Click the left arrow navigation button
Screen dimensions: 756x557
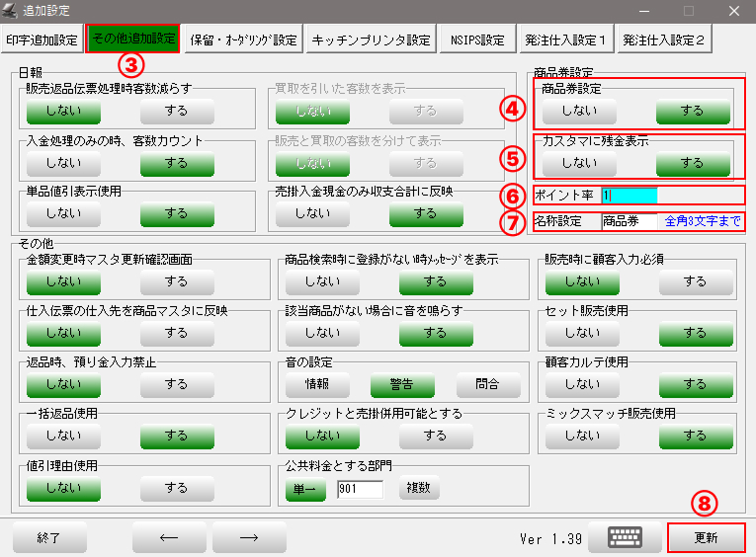pyautogui.click(x=169, y=538)
